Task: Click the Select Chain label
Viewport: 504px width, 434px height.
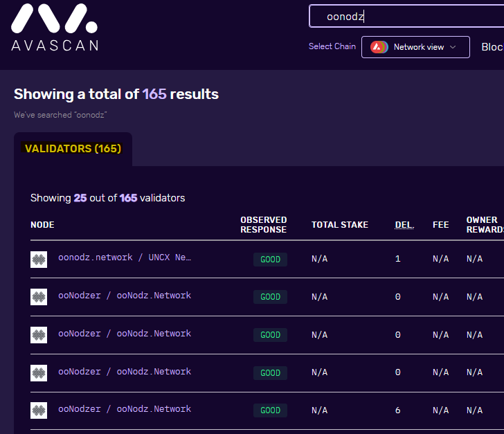Action: [x=332, y=46]
